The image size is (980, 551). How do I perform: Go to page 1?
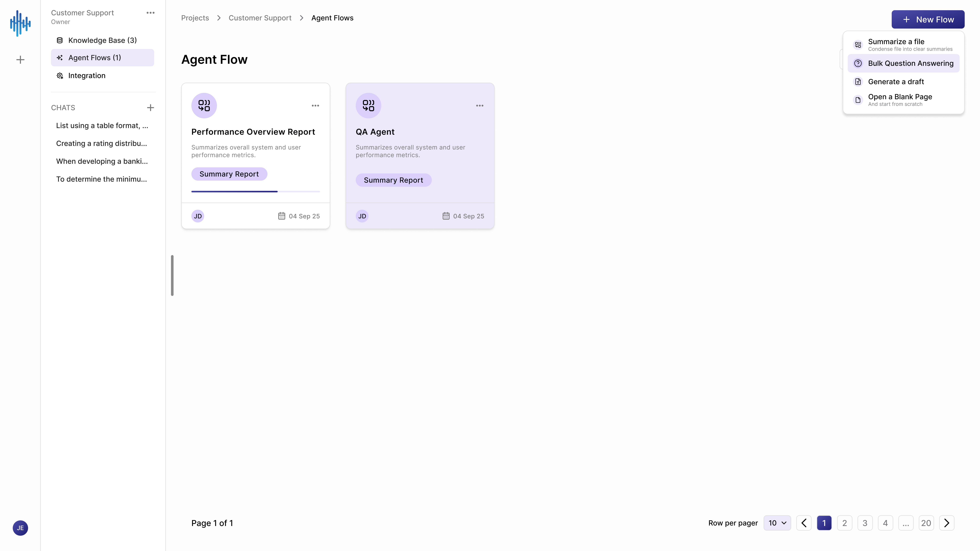pos(824,523)
